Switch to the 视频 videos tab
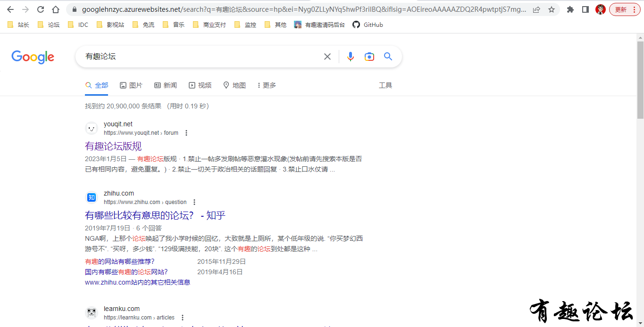Viewport: 644px width, 327px height. [200, 85]
